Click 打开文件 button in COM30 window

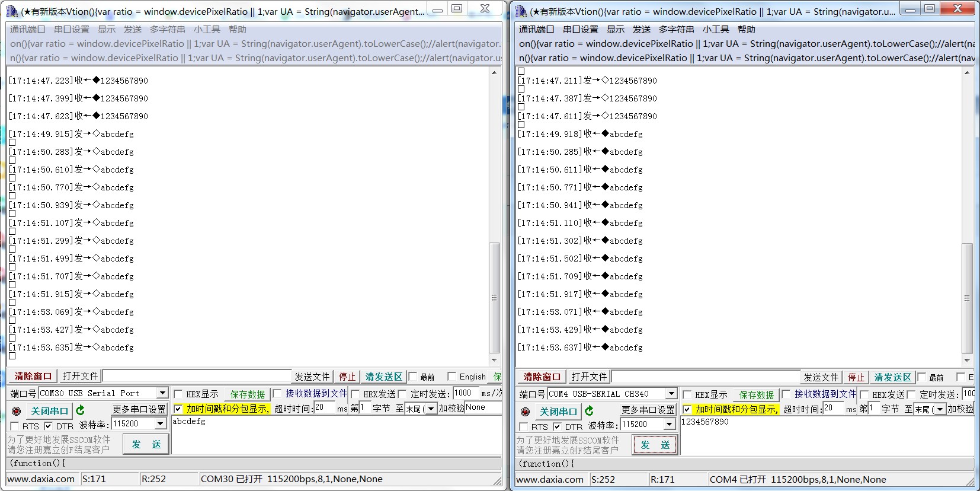[x=80, y=376]
